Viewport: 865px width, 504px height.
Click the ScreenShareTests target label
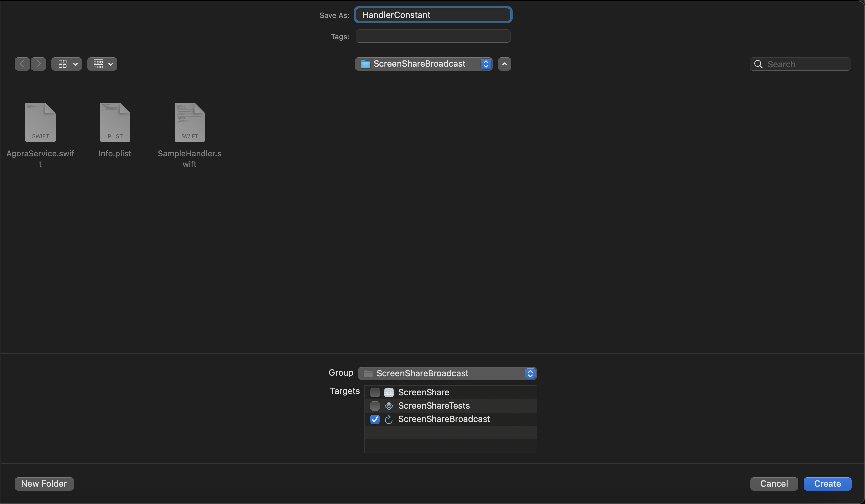[434, 406]
